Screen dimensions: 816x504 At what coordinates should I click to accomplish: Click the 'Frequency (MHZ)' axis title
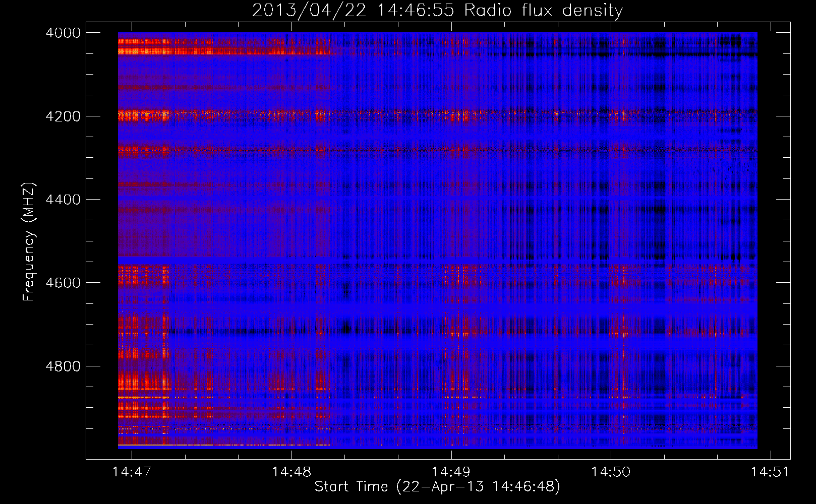click(x=29, y=242)
